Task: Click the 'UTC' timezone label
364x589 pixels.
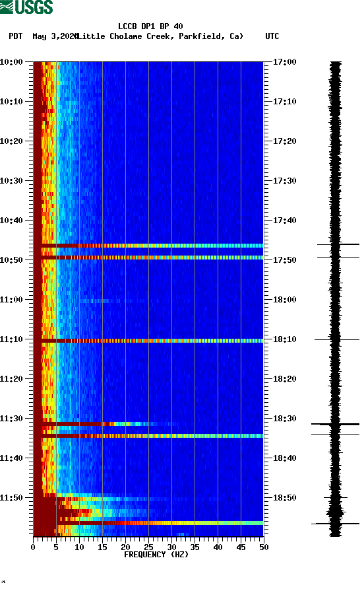Action: click(x=272, y=36)
